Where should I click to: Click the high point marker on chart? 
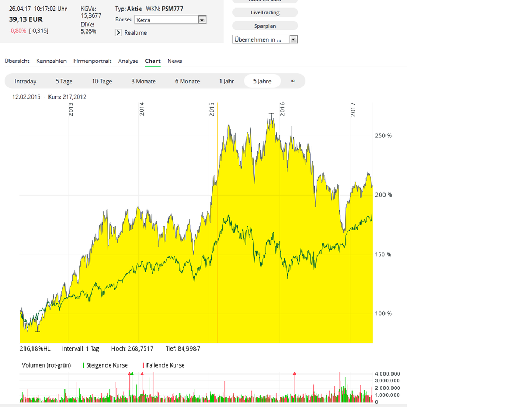(x=271, y=113)
